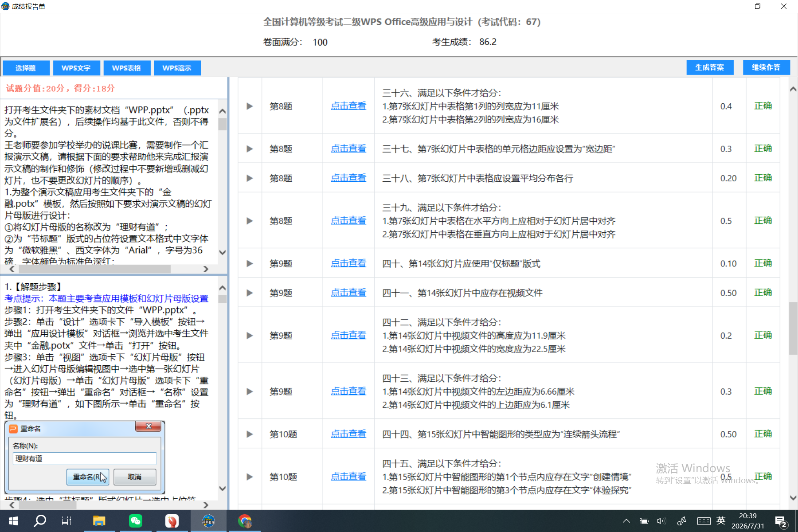Open 点击查看 link for item 四十五
Screen dimensions: 798x532
click(x=348, y=477)
